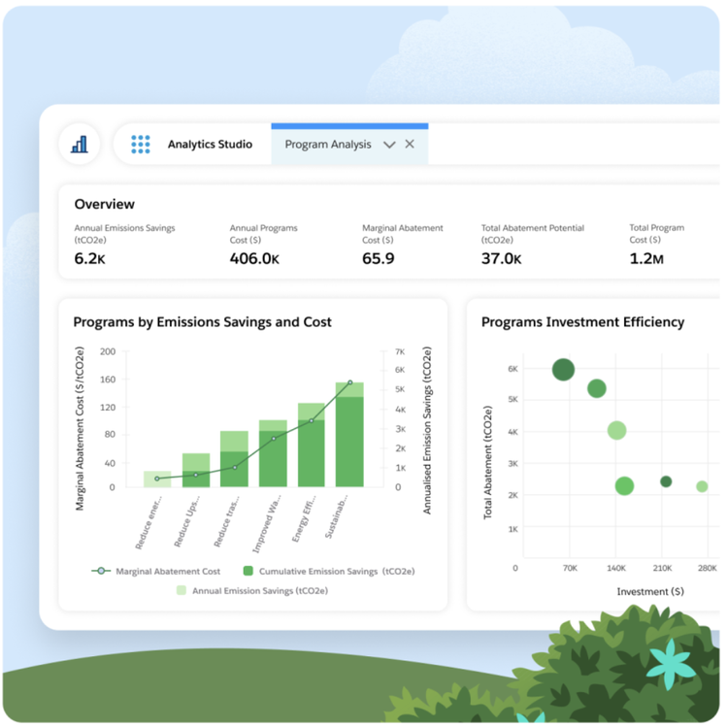Toggle the Cumulative Emission Savings legend swatch
The image size is (728, 727).
click(x=248, y=571)
